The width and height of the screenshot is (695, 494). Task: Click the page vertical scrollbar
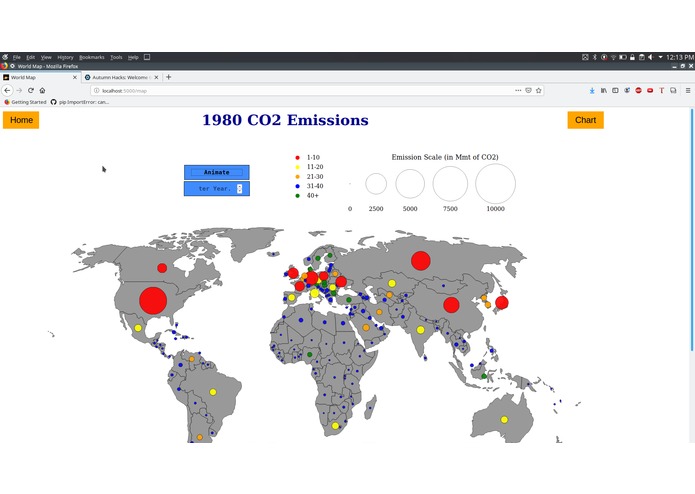click(692, 230)
